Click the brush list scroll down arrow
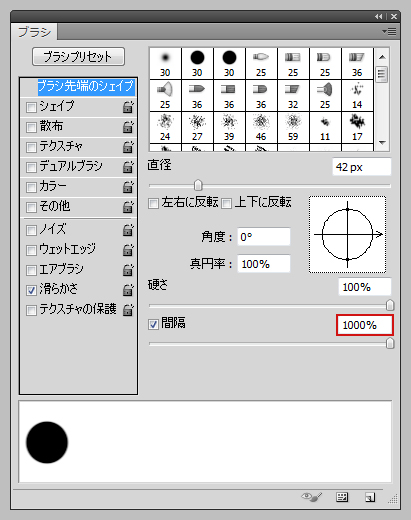Viewport: 411px width, 520px height. (382, 143)
